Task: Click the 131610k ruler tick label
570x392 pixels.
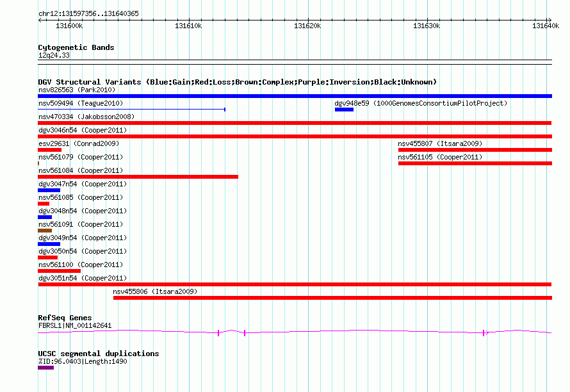Action: tap(188, 26)
